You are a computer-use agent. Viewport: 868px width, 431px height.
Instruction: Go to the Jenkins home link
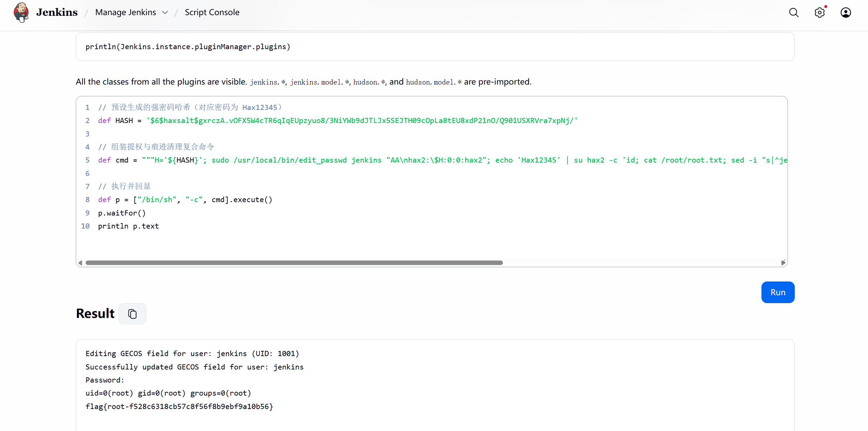click(57, 12)
